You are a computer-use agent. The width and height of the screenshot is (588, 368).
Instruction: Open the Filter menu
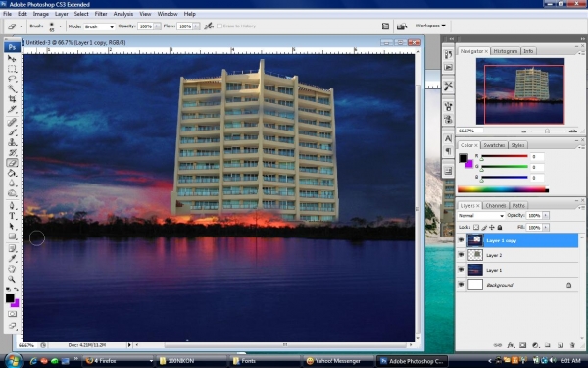(101, 14)
